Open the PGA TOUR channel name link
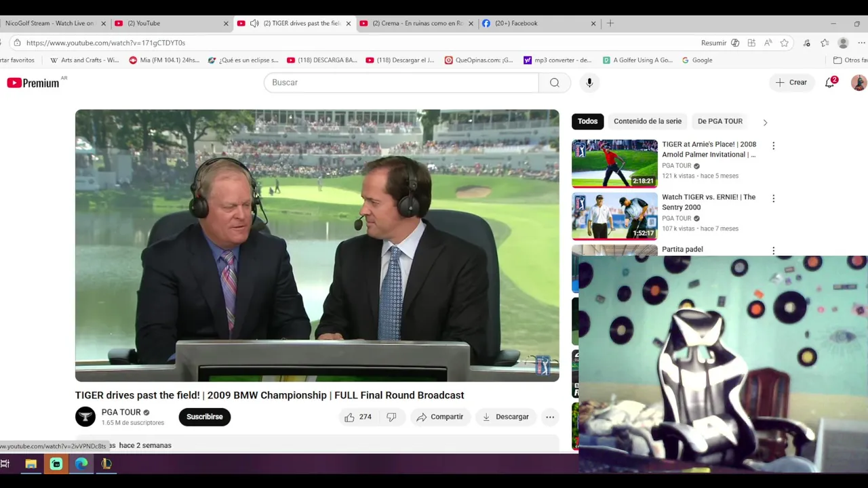868x488 pixels. click(x=121, y=412)
